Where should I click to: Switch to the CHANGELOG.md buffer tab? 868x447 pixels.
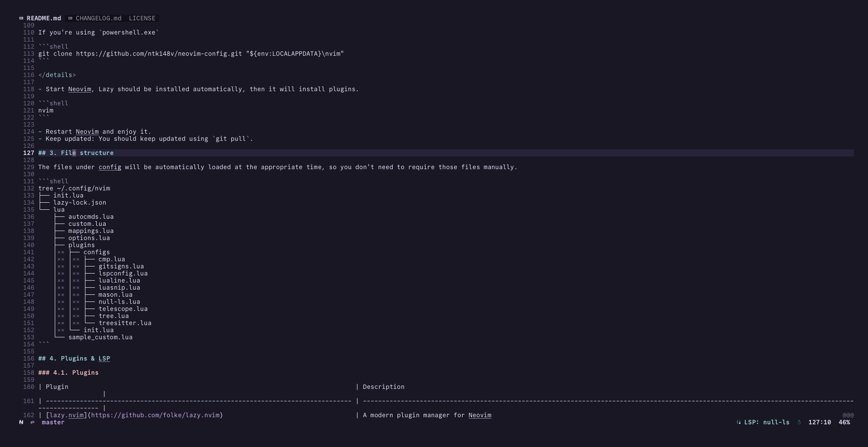tap(98, 18)
